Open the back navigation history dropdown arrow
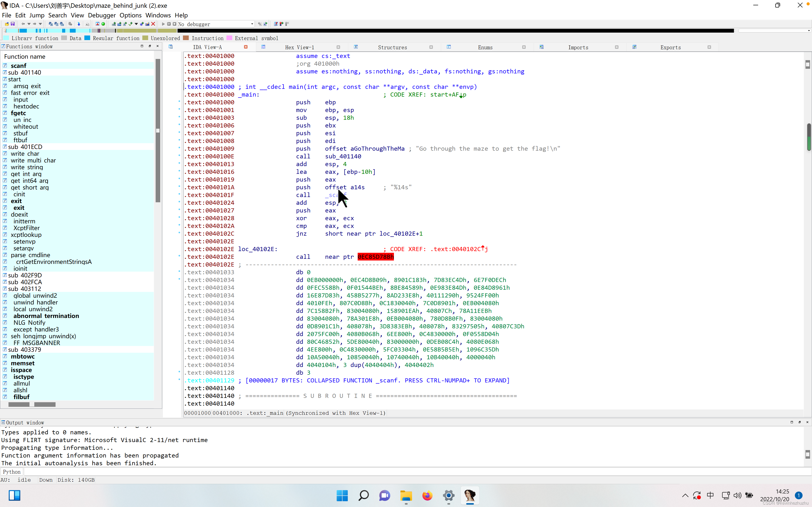Screen dimensions: 812x507 [29, 24]
